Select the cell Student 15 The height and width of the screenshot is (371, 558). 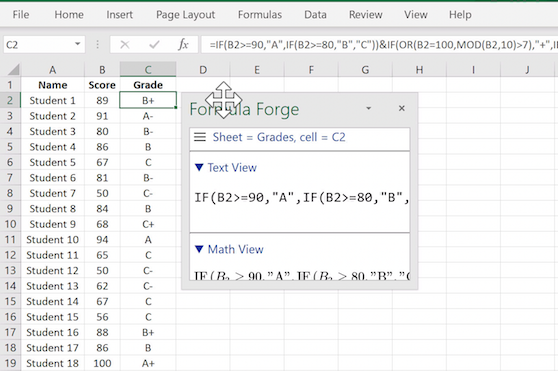tap(53, 317)
